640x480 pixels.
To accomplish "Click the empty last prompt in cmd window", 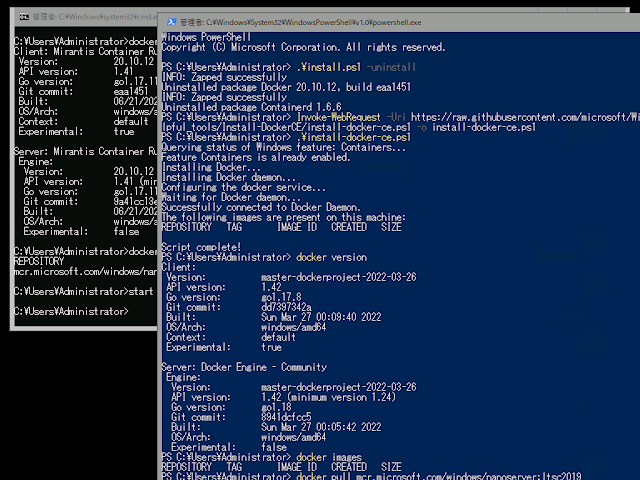I will point(71,311).
